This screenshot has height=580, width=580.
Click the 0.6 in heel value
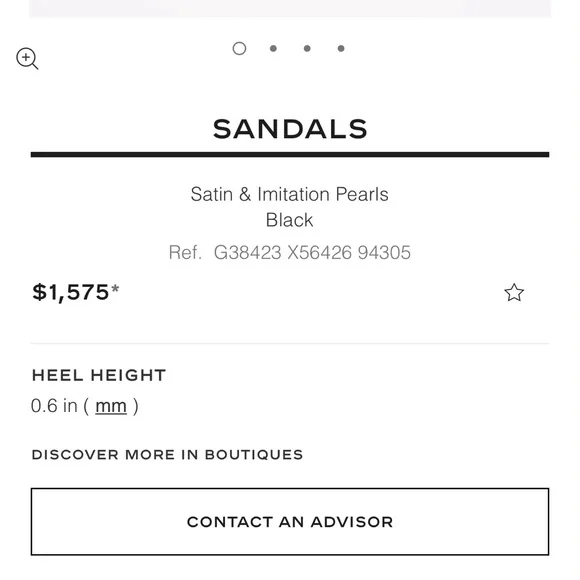click(x=54, y=406)
